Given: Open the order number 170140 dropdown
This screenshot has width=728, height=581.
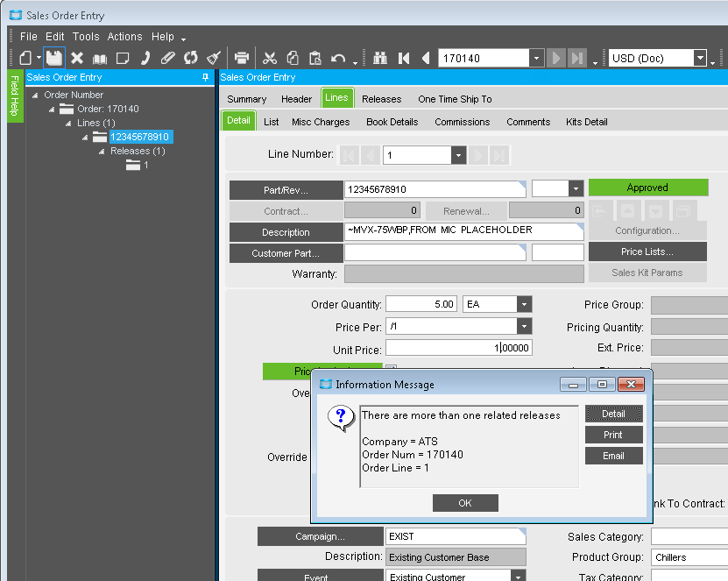Looking at the screenshot, I should [536, 58].
